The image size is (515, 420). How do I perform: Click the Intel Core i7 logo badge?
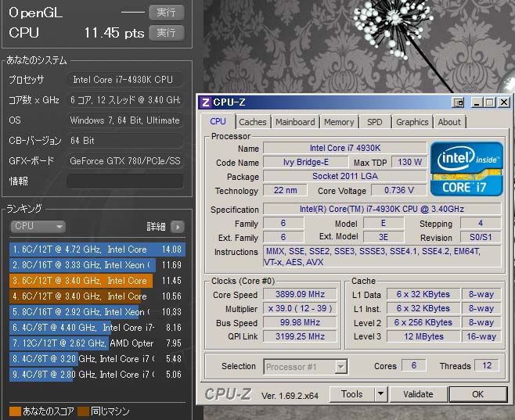[x=466, y=168]
